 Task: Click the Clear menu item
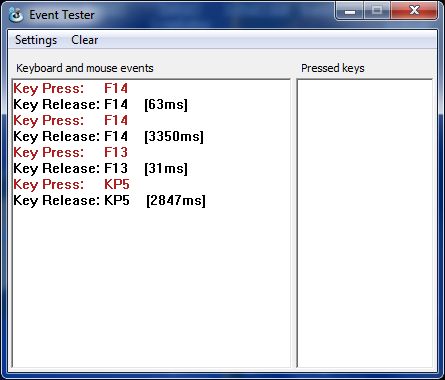85,40
